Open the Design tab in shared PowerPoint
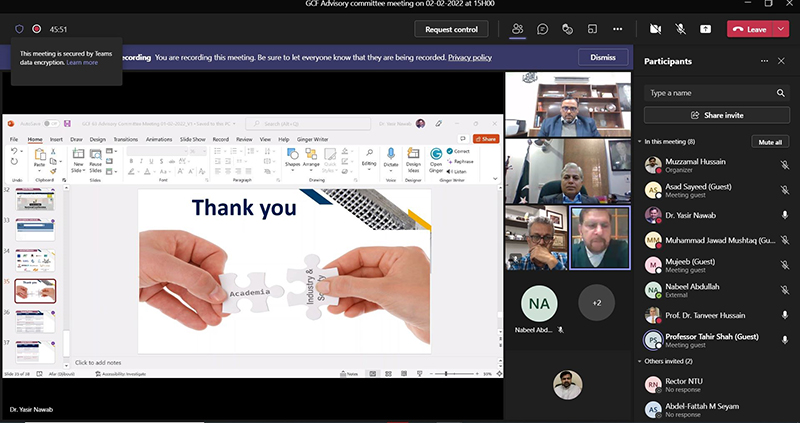The width and height of the screenshot is (800, 423). 98,139
